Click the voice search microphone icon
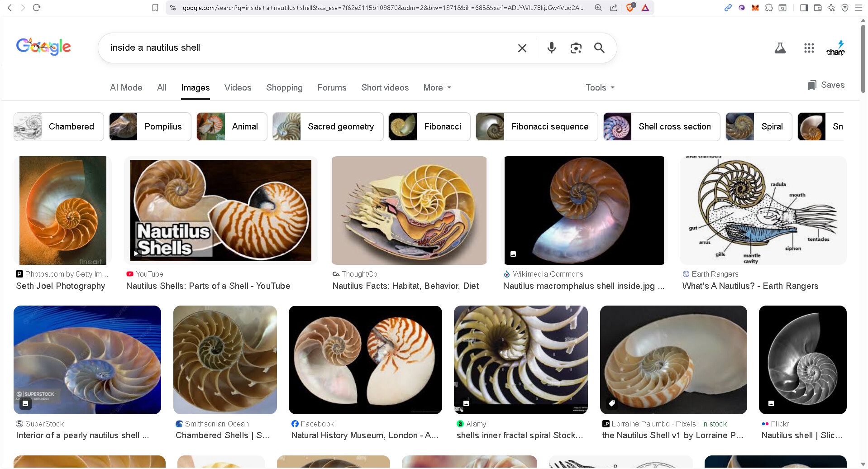 (551, 48)
